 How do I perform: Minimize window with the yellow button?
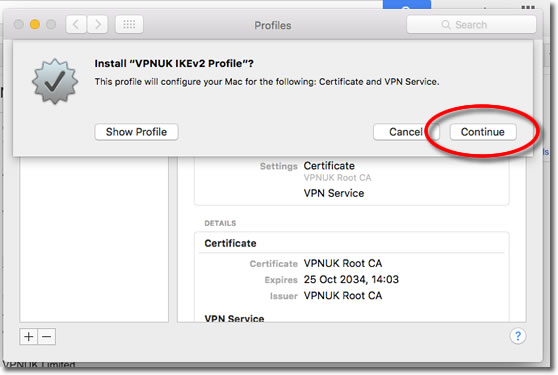tap(35, 25)
